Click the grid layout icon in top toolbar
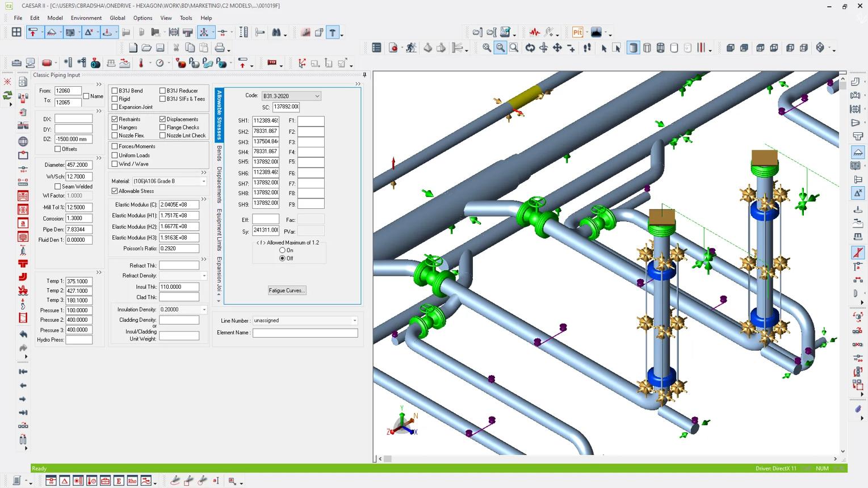The image size is (868, 488). click(16, 32)
